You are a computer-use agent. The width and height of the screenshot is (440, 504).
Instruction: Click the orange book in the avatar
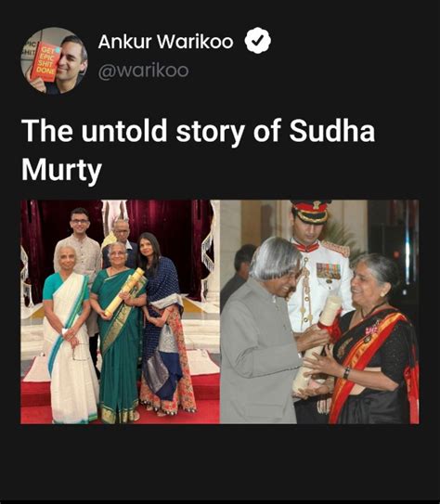(45, 62)
